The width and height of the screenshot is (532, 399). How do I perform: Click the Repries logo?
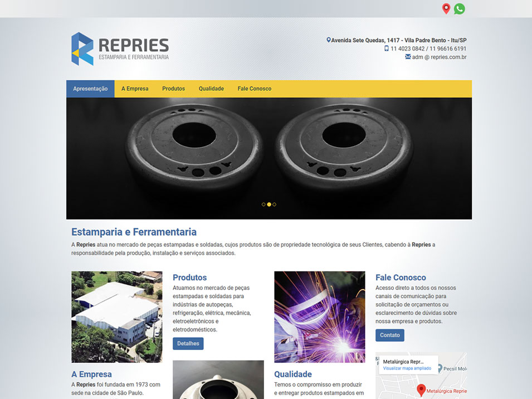click(x=120, y=49)
